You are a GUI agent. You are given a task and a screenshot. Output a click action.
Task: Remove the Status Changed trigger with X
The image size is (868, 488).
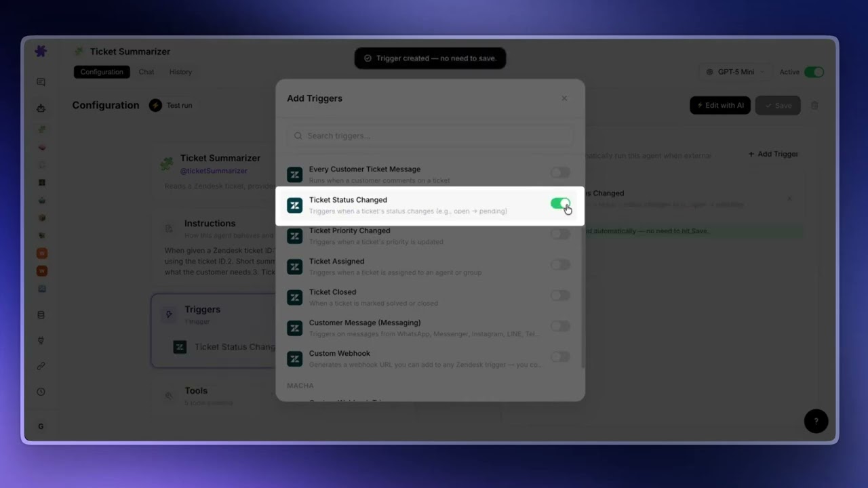pyautogui.click(x=789, y=199)
